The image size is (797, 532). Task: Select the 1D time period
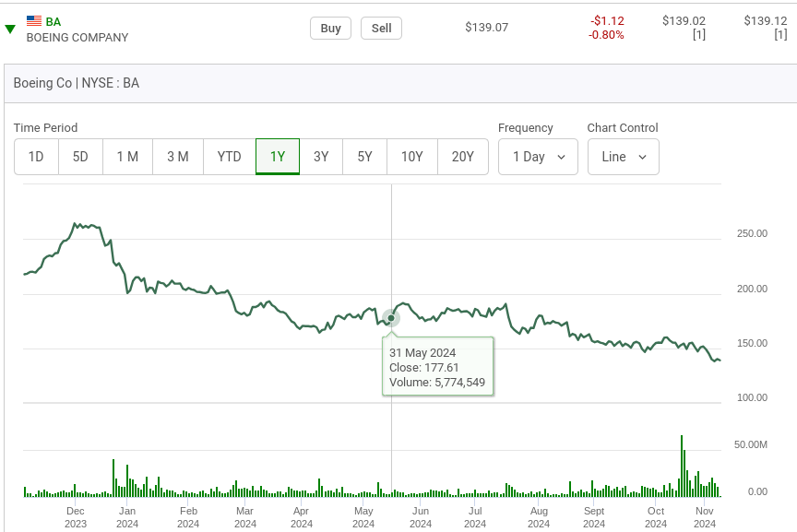coord(36,157)
